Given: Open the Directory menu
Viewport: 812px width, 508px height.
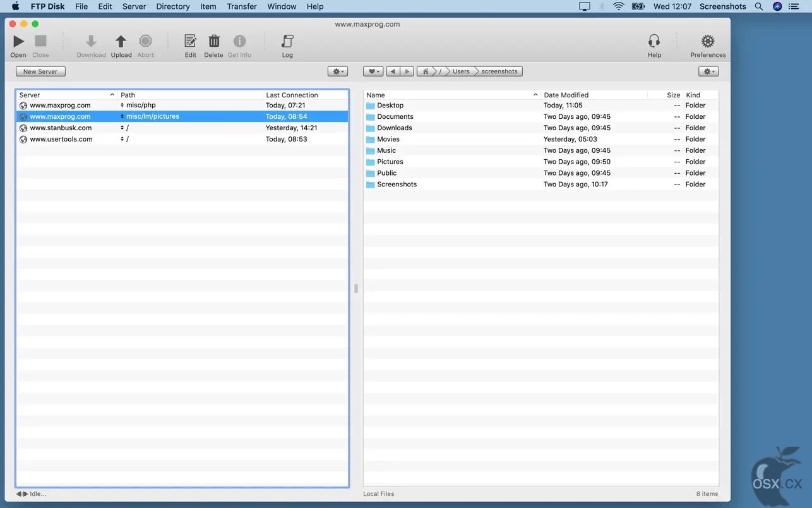Looking at the screenshot, I should point(173,6).
